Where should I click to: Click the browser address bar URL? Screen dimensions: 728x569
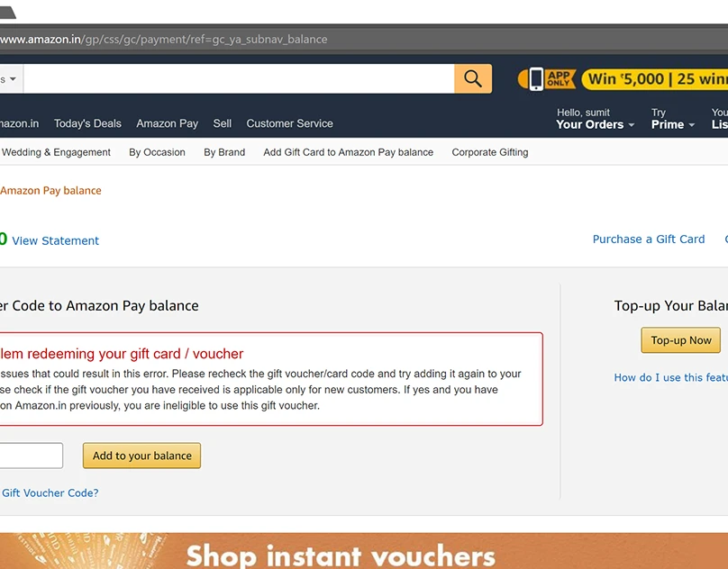[163, 40]
